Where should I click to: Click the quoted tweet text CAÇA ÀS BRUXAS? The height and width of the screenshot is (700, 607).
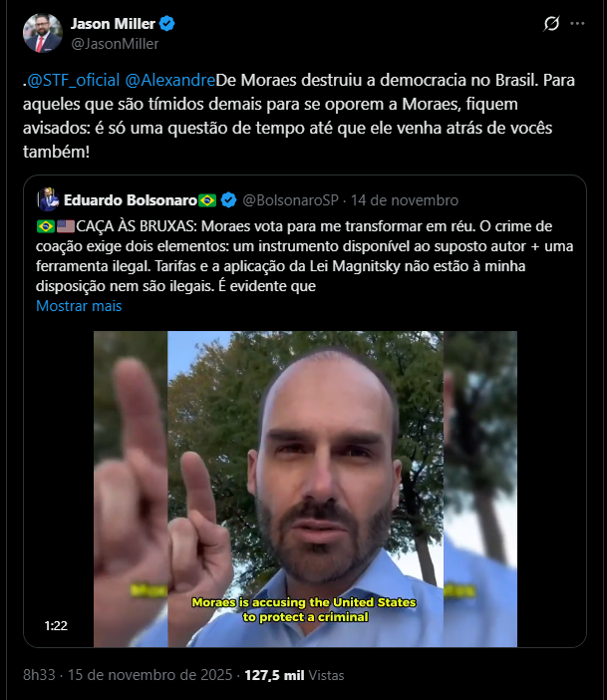click(x=136, y=226)
